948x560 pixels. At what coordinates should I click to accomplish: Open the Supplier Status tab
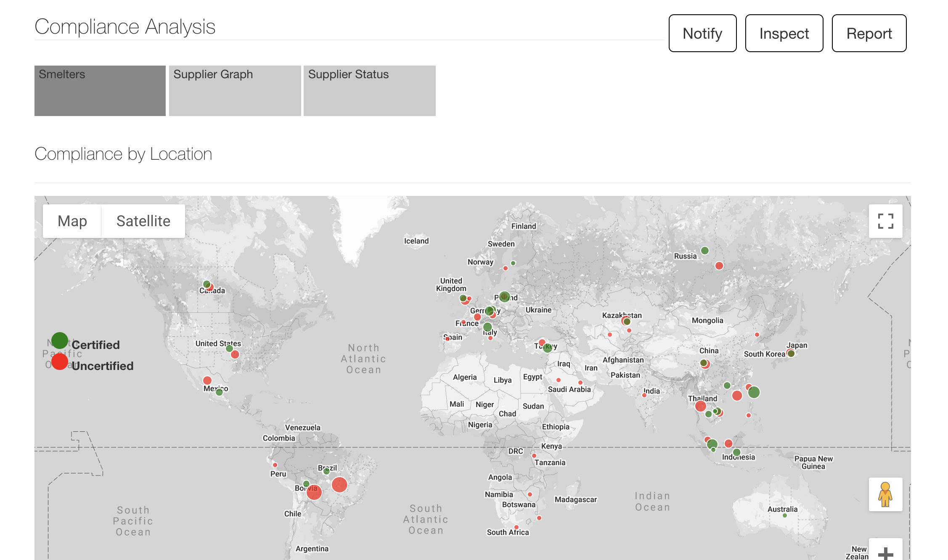[x=369, y=90]
